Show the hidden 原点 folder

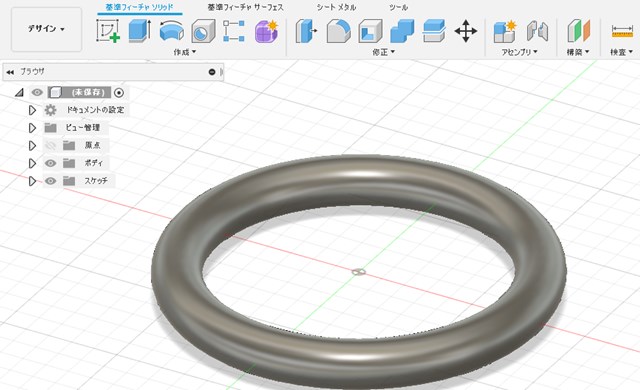(50, 145)
